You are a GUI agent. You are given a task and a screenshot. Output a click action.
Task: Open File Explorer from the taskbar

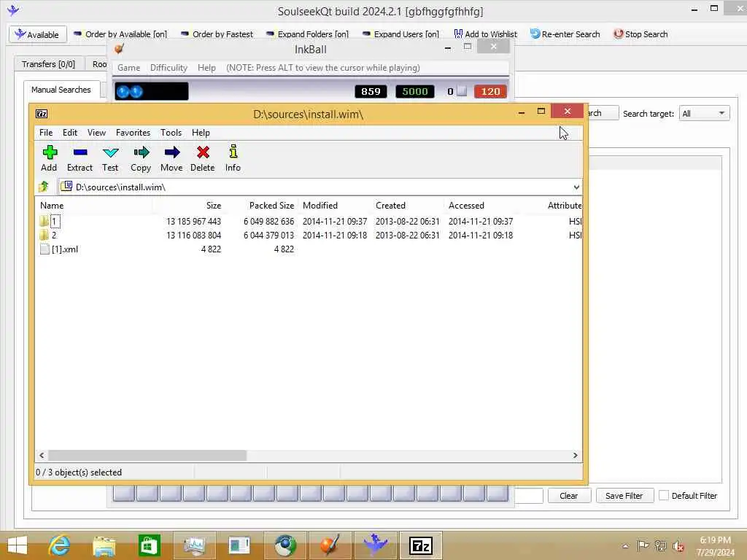click(104, 545)
